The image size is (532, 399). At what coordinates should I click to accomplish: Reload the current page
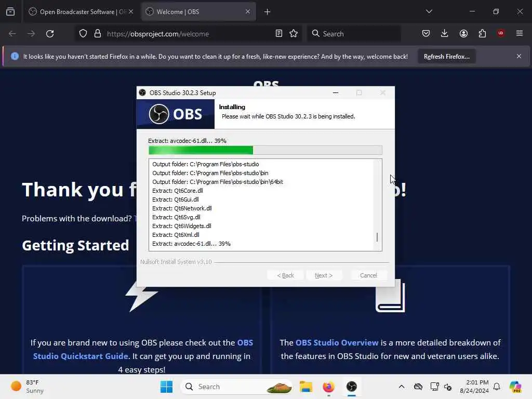point(50,34)
